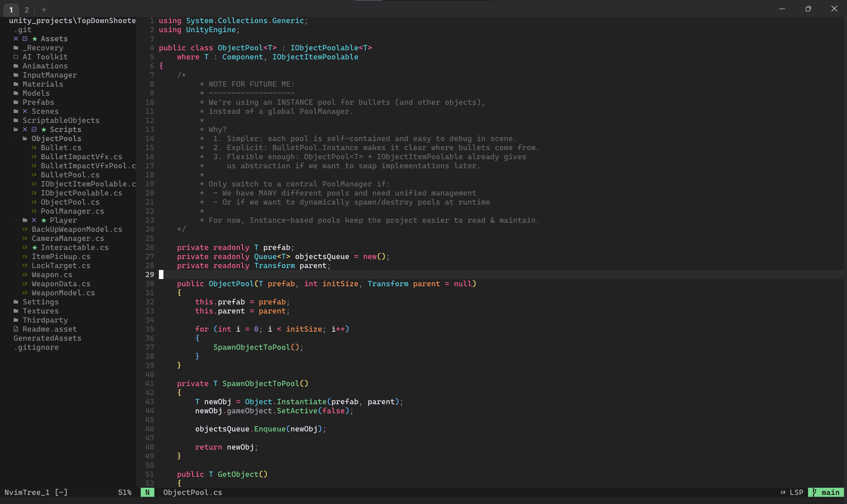Screen dimensions: 847x504
Task: Click the folder icon beside Models
Action: [x=16, y=93]
